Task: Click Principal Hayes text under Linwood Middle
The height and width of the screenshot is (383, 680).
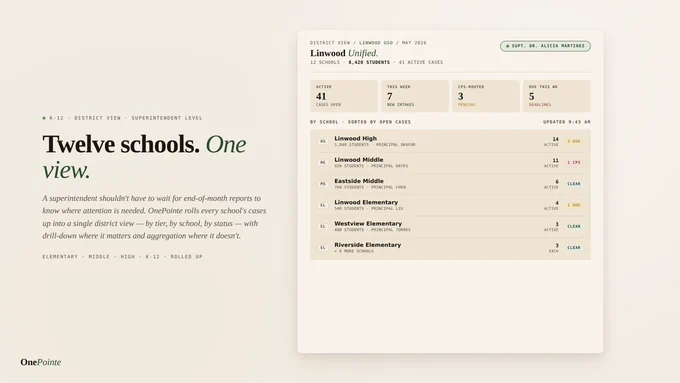Action: pyautogui.click(x=389, y=166)
